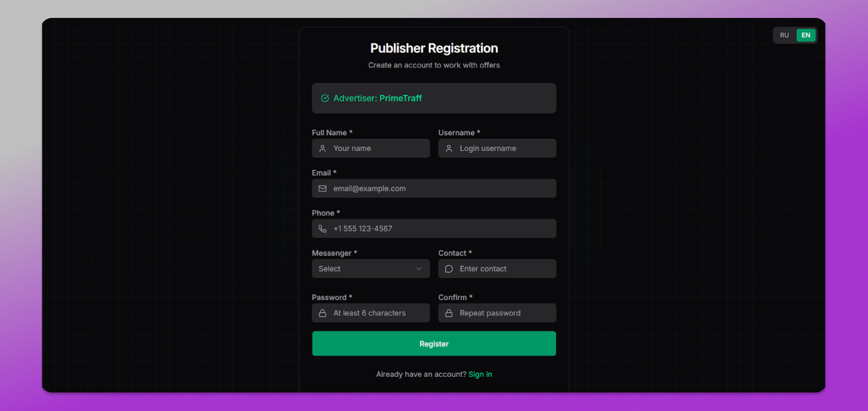Click the envelope icon in Email field
868x411 pixels.
tap(322, 188)
